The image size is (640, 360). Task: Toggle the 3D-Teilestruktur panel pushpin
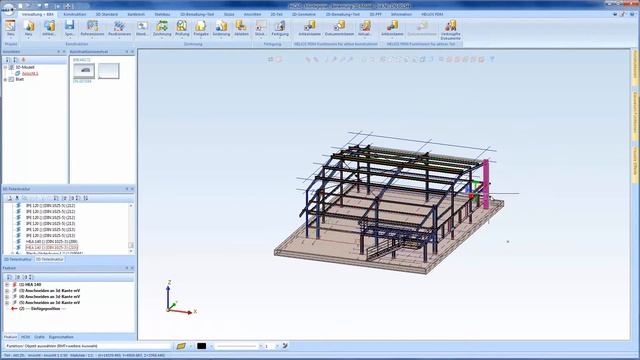127,189
